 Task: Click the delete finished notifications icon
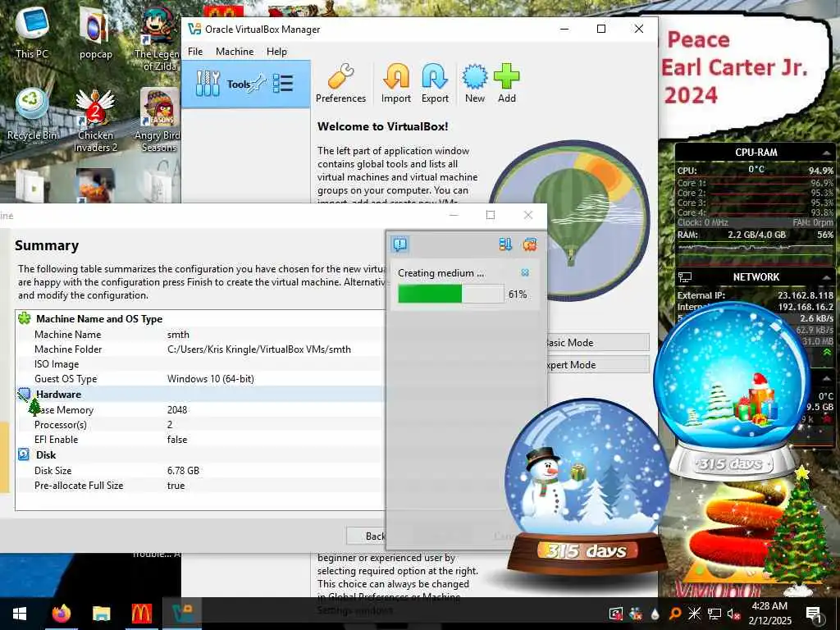click(530, 244)
